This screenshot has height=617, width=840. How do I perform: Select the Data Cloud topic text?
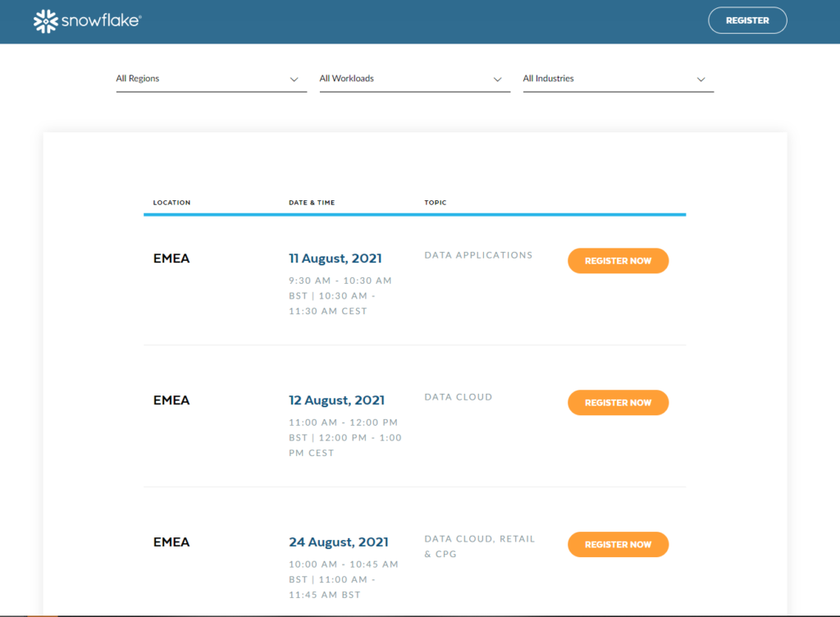pos(458,397)
